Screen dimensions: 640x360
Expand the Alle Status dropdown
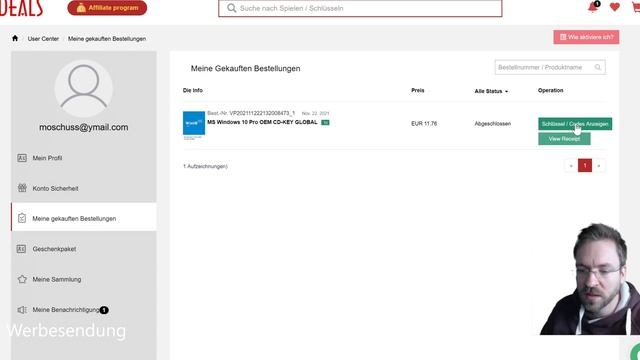point(491,91)
